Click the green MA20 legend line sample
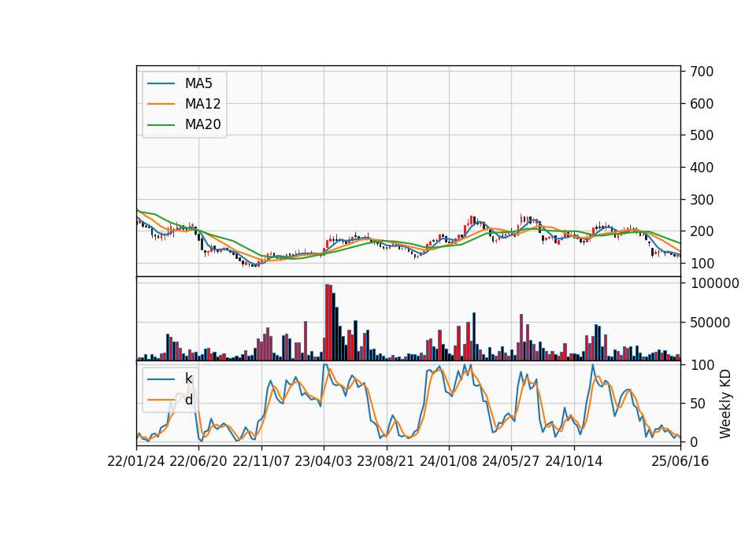Screen dimensions: 756x543 [161, 125]
